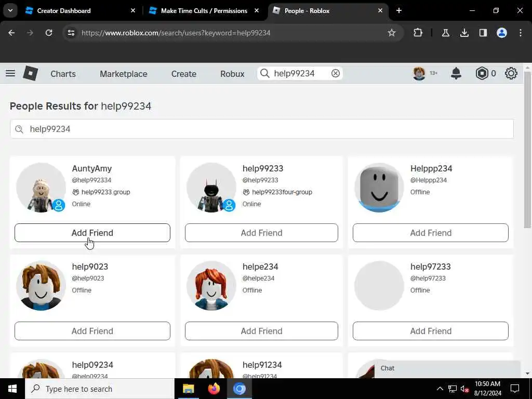532x399 pixels.
Task: Open the notifications bell
Action: click(456, 73)
